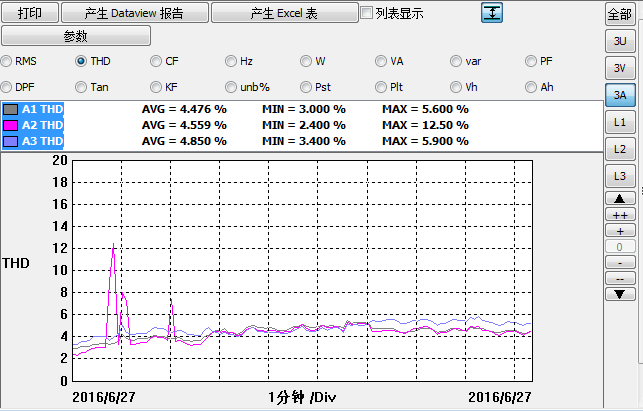The width and height of the screenshot is (643, 411).
Task: Select the DPF radio button
Action: coord(6,87)
